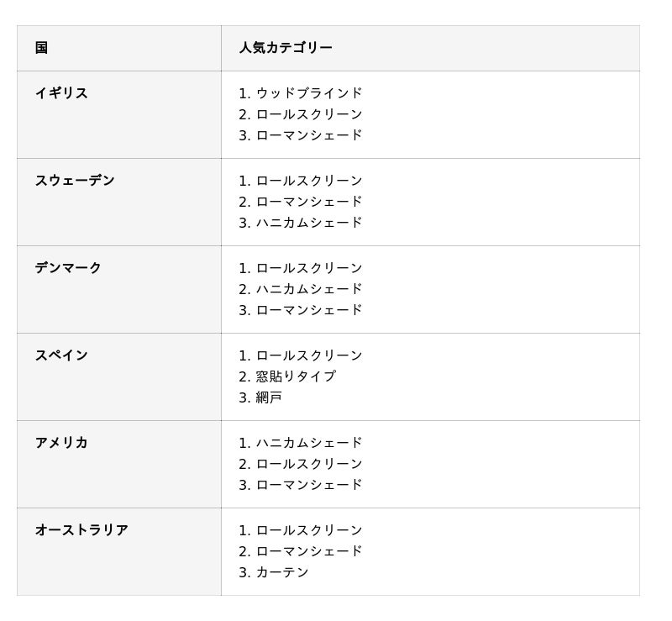Click ウッドブラインド under イギリス

pos(309,93)
